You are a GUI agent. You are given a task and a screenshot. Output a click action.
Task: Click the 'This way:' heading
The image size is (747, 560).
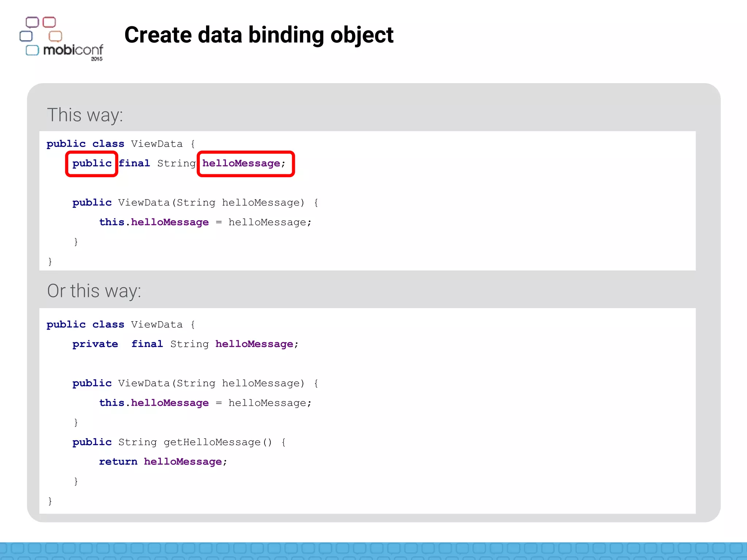coord(85,115)
